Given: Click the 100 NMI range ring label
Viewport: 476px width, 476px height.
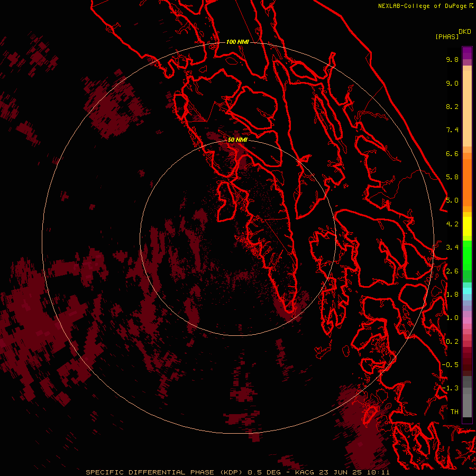Looking at the screenshot, I should click(237, 42).
